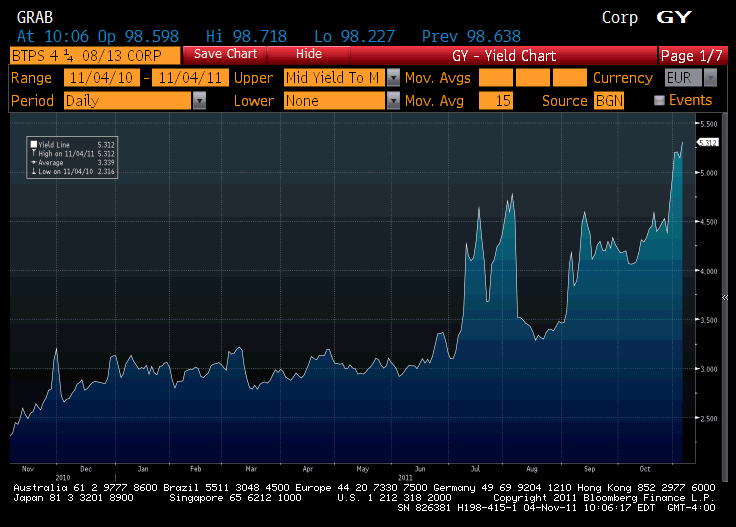Click the Save Chart button
736x527 pixels.
coord(225,54)
